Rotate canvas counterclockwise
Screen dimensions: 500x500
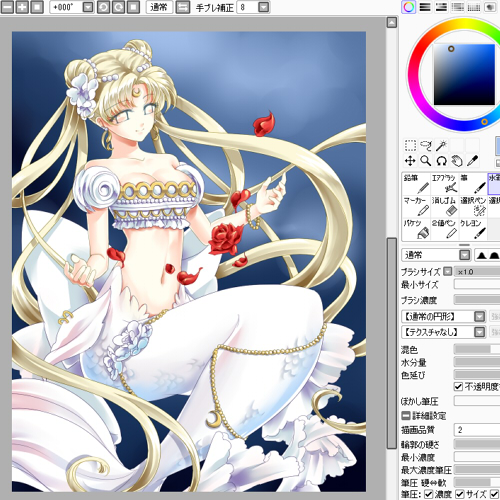coord(103,7)
